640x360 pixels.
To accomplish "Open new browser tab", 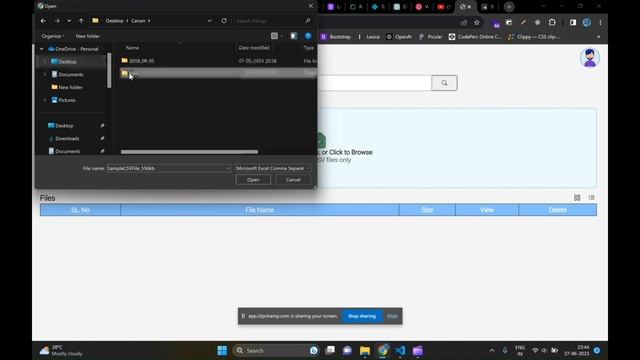I will 509,7.
